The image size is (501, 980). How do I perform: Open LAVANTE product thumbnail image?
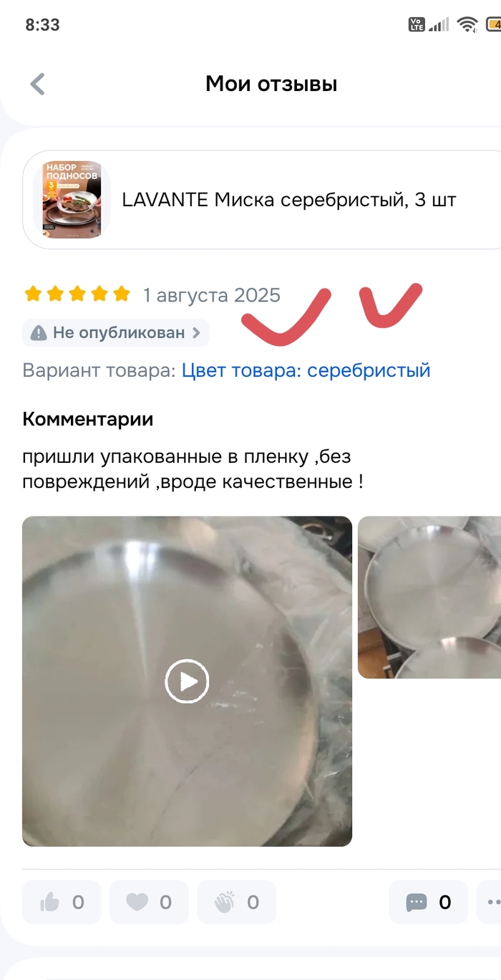67,199
